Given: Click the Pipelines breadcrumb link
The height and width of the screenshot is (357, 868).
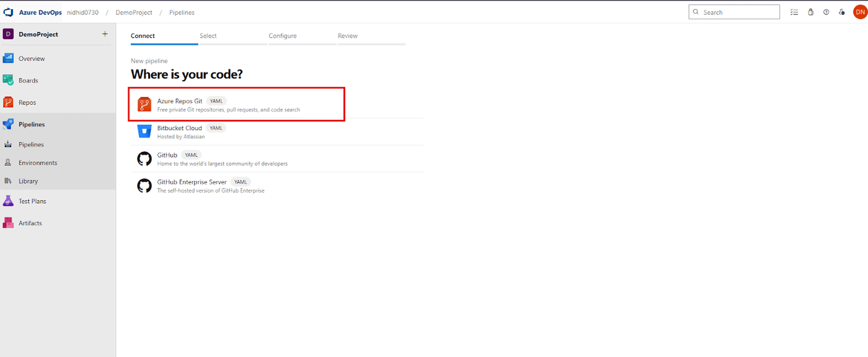Looking at the screenshot, I should [x=182, y=12].
